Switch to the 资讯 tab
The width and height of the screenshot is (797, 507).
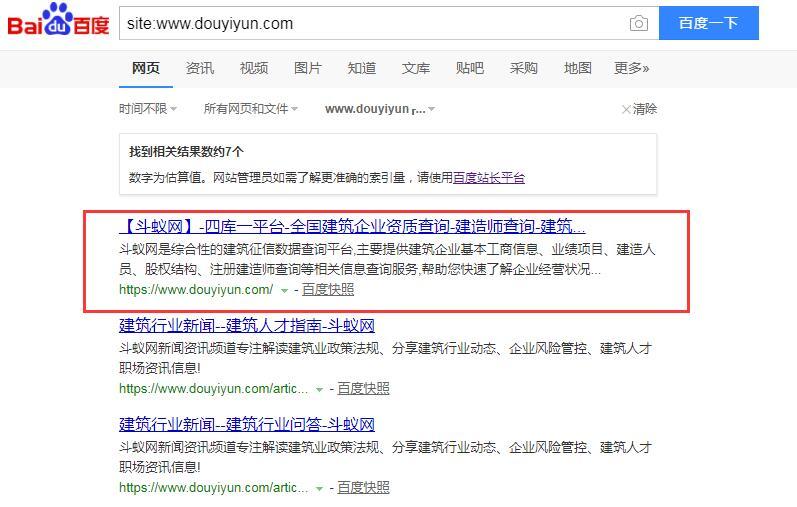click(x=200, y=68)
